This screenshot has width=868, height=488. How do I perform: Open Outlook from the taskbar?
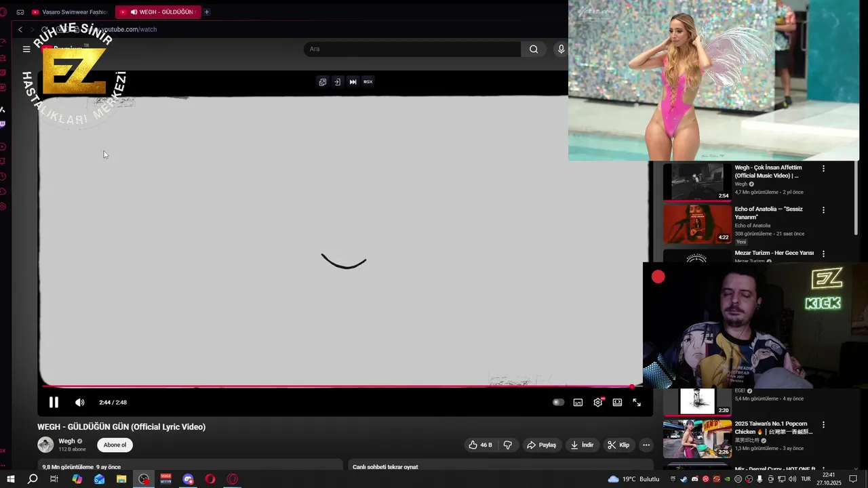pyautogui.click(x=99, y=479)
